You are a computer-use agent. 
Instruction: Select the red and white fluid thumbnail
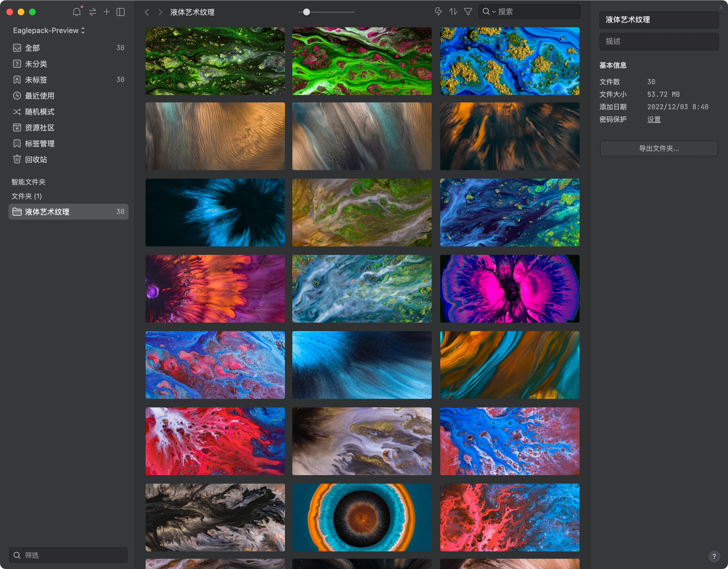[215, 441]
